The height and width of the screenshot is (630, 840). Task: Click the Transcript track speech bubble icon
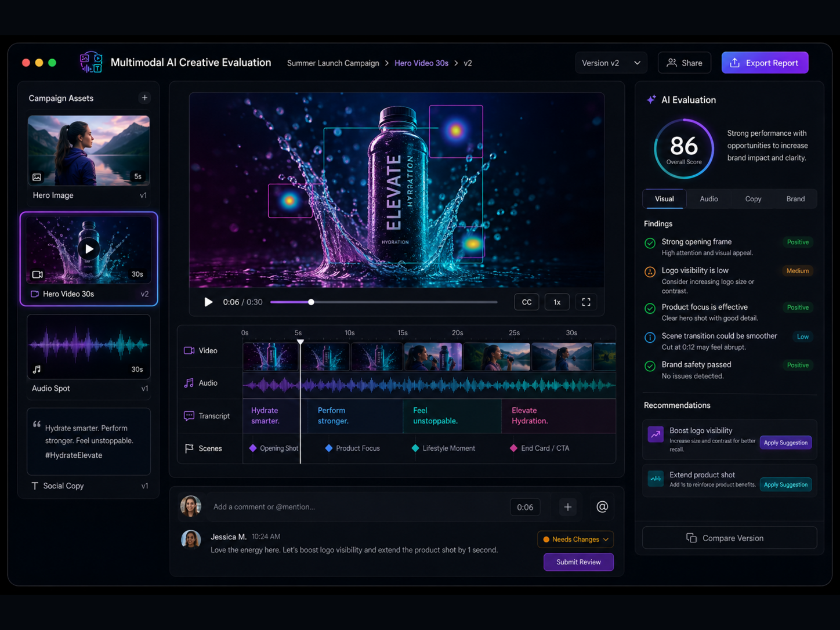coord(189,416)
